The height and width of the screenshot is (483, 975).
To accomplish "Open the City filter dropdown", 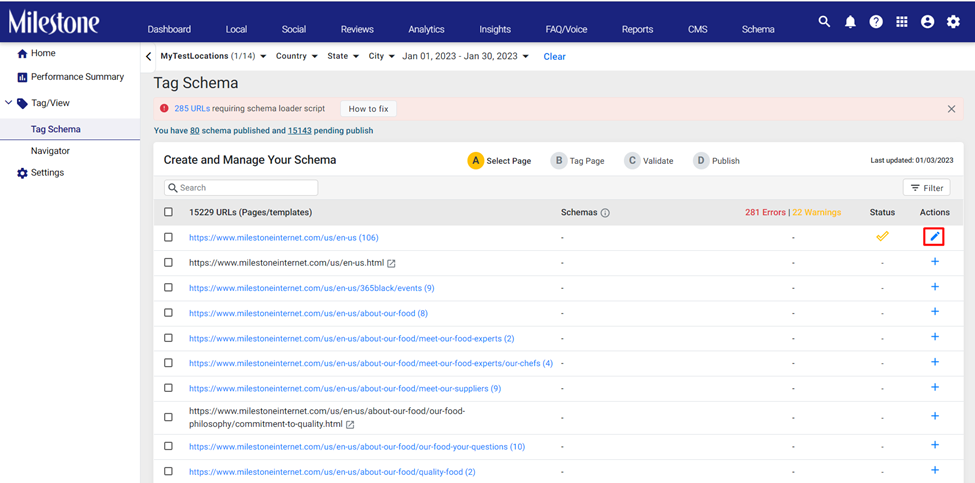I will (382, 56).
